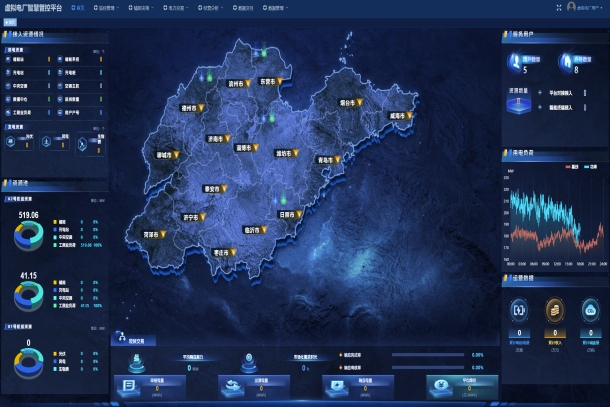Image resolution: width=610 pixels, height=407 pixels.
Task: Toggle the red legend series in load chart
Action: point(566,165)
